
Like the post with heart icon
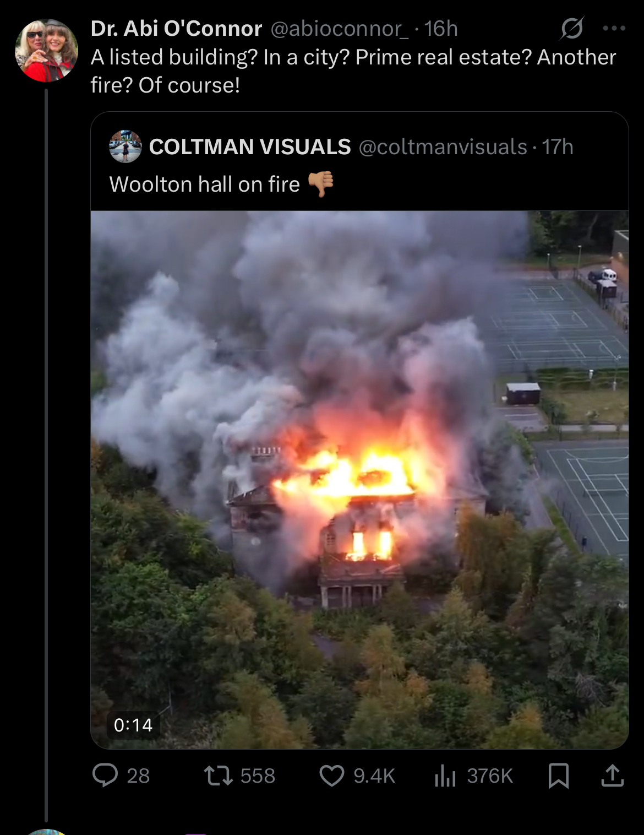point(332,776)
